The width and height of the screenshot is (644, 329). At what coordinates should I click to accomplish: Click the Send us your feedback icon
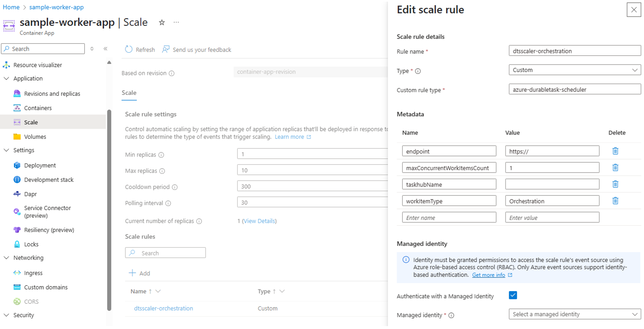pos(166,49)
